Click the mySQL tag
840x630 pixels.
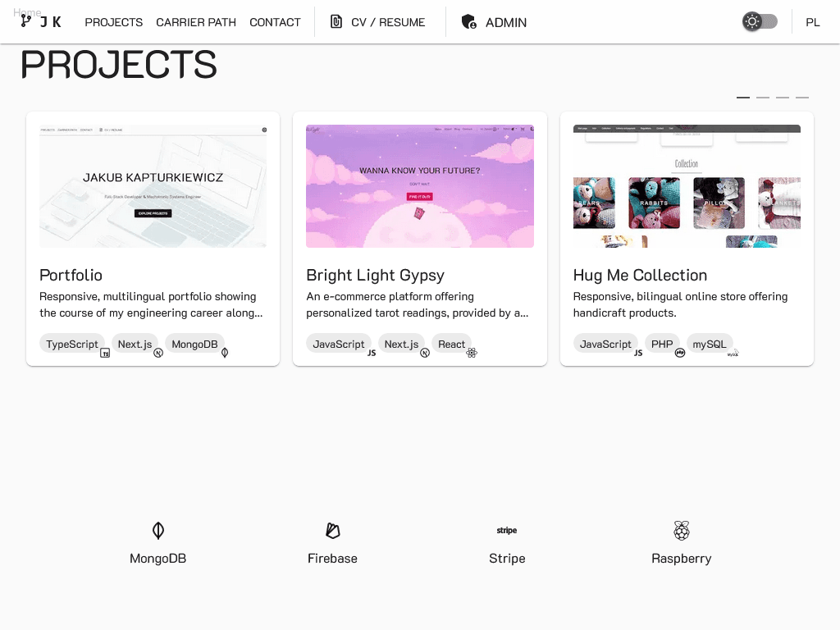[x=710, y=344]
